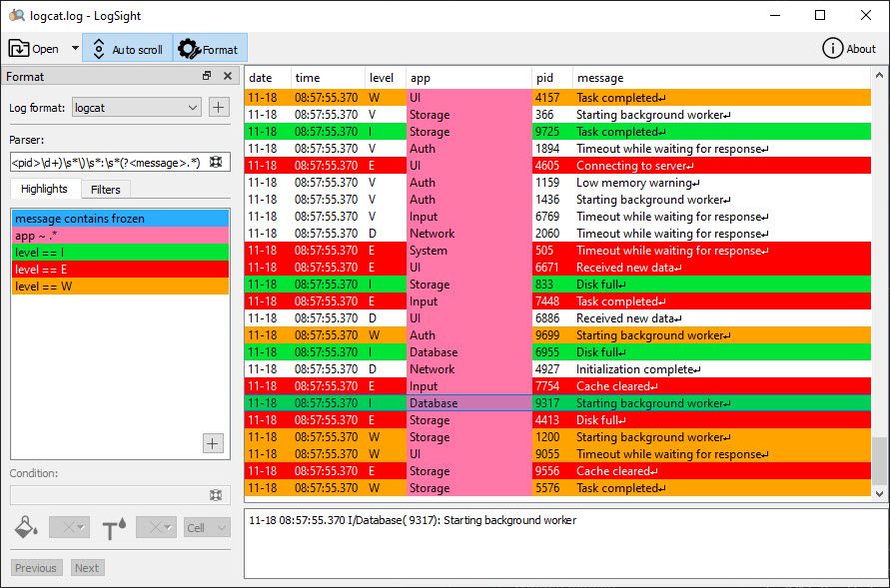Add a new highlight rule with the plus button
Image resolution: width=890 pixels, height=588 pixels.
pos(213,443)
